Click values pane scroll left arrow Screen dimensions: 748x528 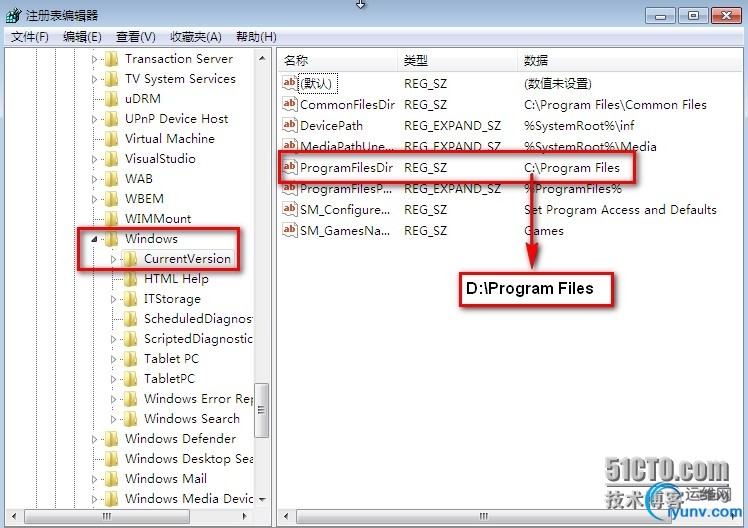[286, 516]
